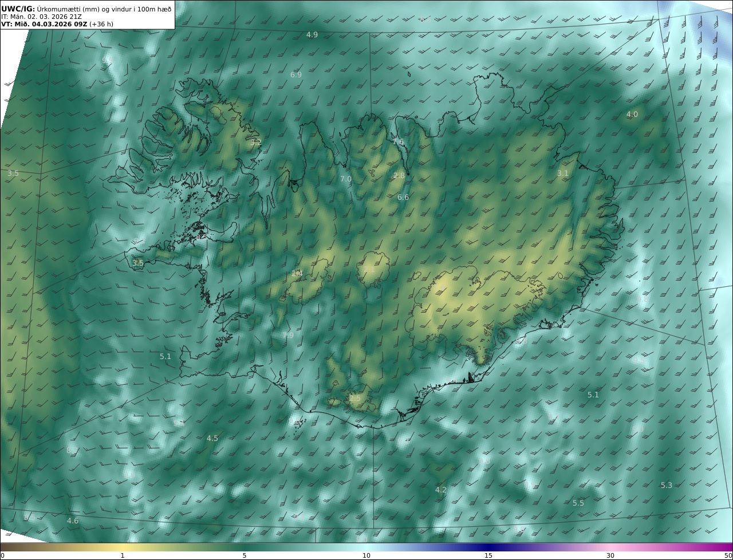Click the 4.0 value in the northeast

632,115
